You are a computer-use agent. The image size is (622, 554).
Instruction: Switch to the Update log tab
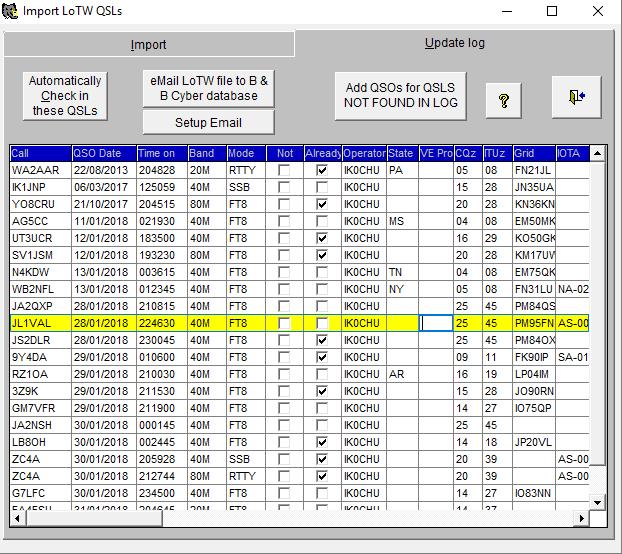point(455,43)
